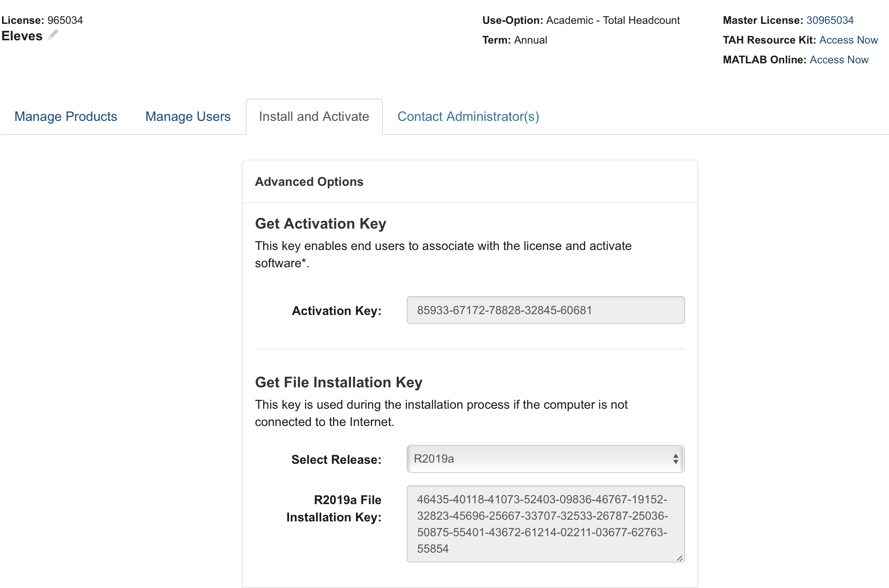889x588 pixels.
Task: Click TAH Resource Kit Access Now link
Action: (848, 40)
